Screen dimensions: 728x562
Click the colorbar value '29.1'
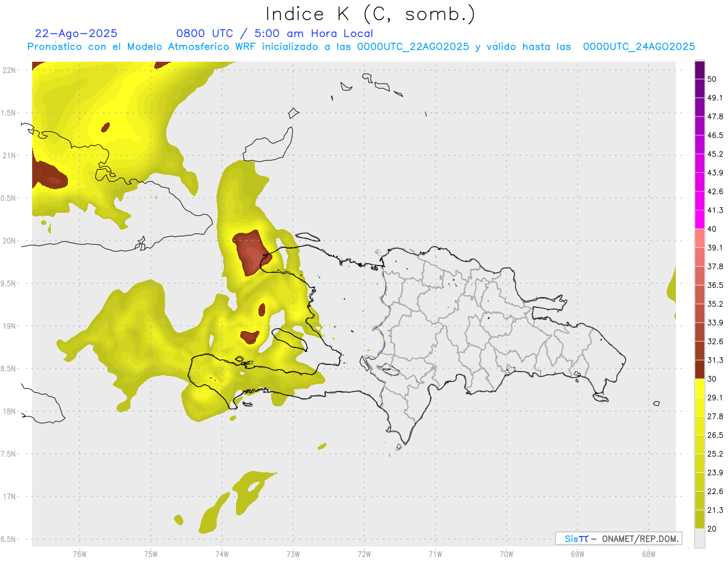tap(715, 398)
